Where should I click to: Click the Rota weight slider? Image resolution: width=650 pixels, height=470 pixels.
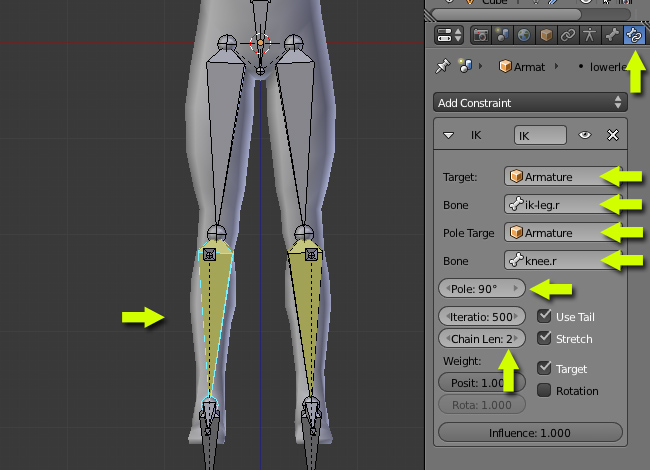(482, 405)
